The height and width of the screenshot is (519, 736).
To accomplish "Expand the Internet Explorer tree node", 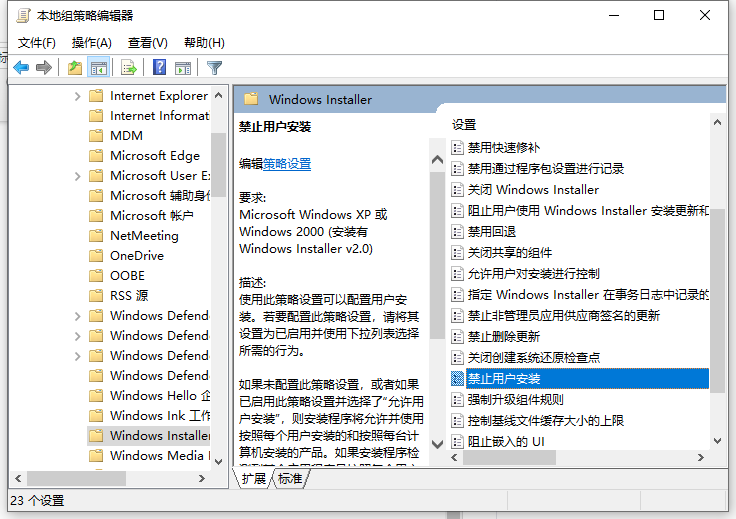I will 78,96.
